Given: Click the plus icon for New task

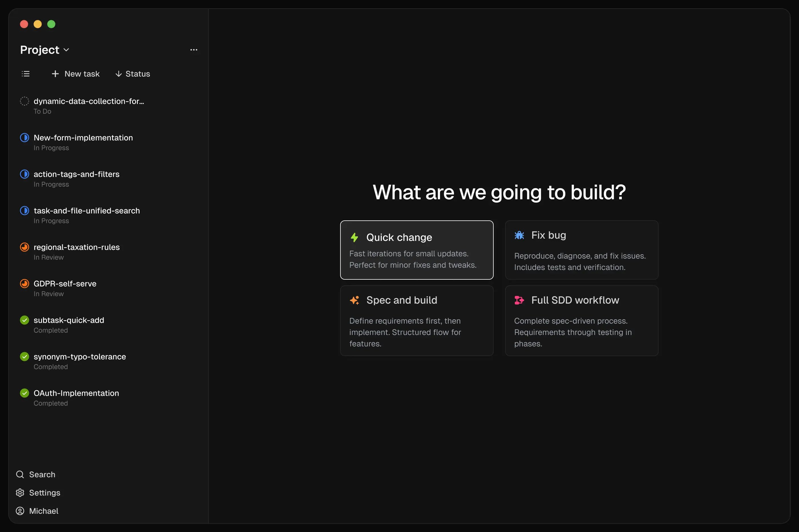Looking at the screenshot, I should (55, 74).
